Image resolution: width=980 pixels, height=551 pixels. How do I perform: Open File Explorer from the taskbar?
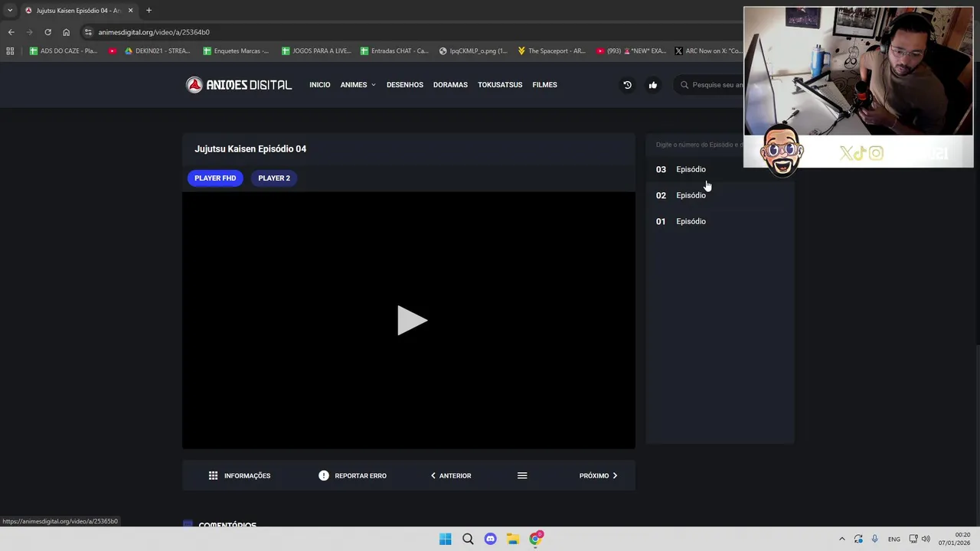click(x=513, y=539)
